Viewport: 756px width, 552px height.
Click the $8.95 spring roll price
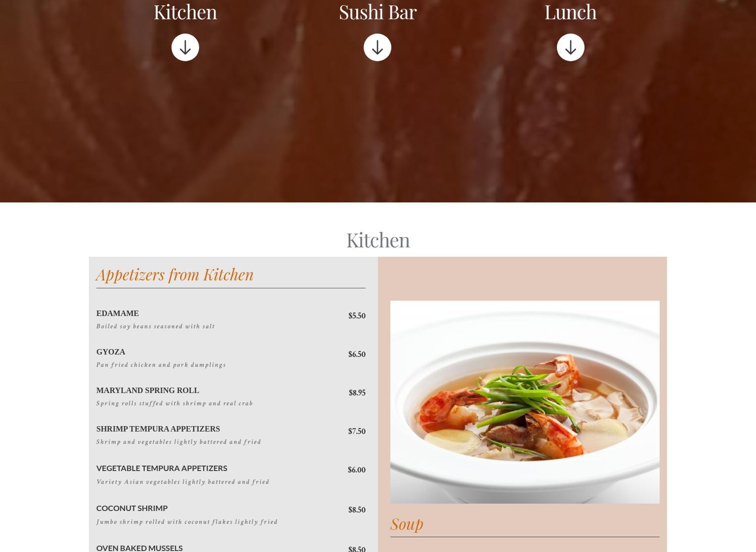[357, 393]
